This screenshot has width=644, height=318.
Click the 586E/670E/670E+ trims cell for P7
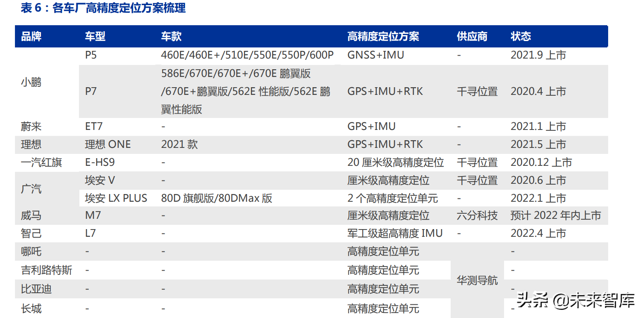[x=246, y=91]
